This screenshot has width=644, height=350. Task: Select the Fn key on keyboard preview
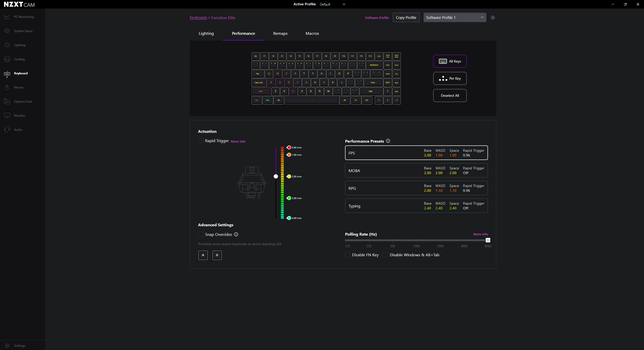pos(356,100)
